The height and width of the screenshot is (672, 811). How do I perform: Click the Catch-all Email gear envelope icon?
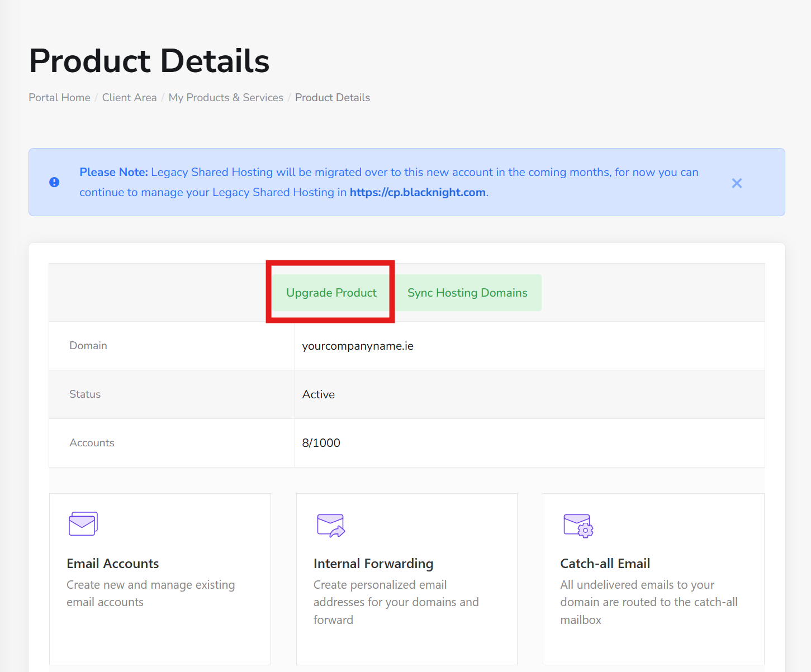coord(578,526)
